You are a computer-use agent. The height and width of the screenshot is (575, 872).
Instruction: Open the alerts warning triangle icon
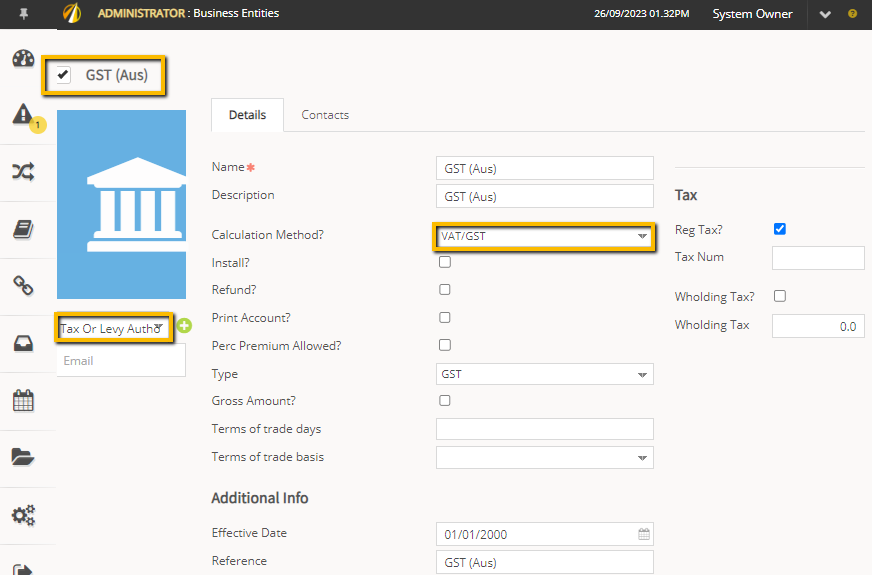coord(23,113)
